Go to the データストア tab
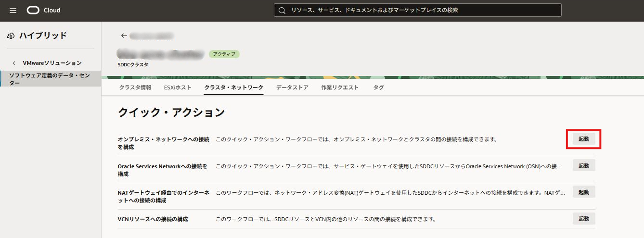The image size is (644, 238). pyautogui.click(x=292, y=88)
